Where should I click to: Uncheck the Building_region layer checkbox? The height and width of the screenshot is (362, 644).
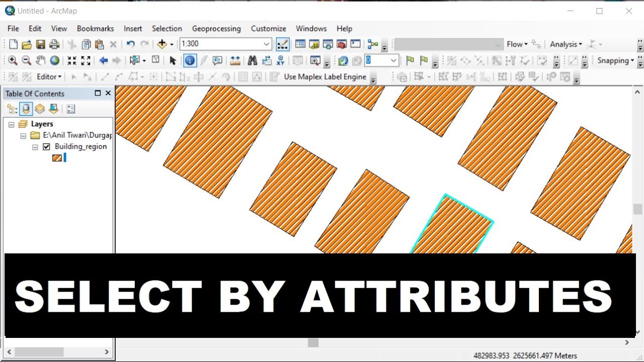point(47,147)
